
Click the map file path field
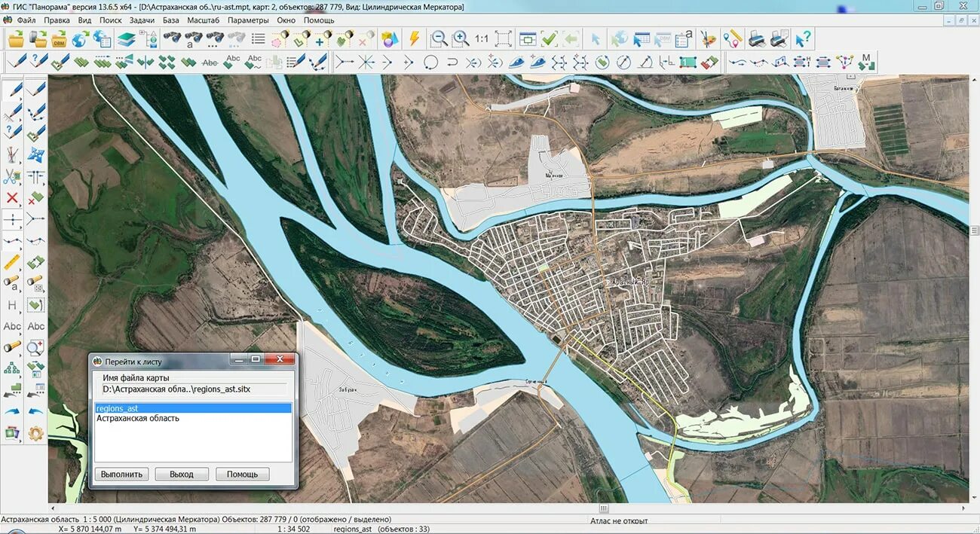click(x=194, y=389)
